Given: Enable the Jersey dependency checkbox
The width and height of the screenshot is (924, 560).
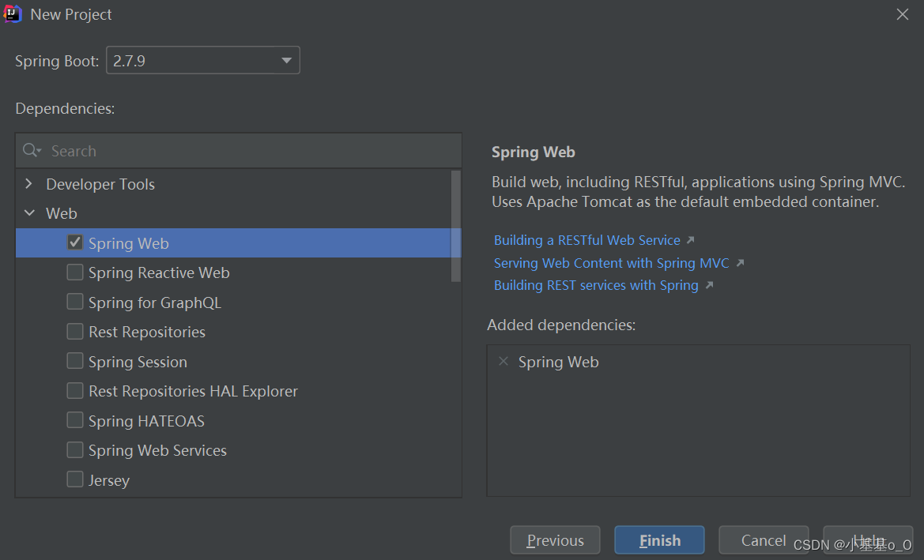Looking at the screenshot, I should (75, 479).
